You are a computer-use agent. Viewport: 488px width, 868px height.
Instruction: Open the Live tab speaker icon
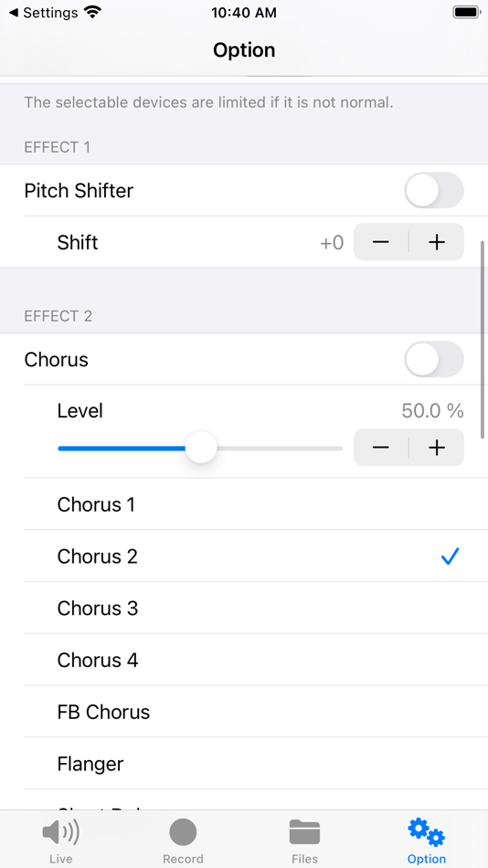(x=61, y=832)
